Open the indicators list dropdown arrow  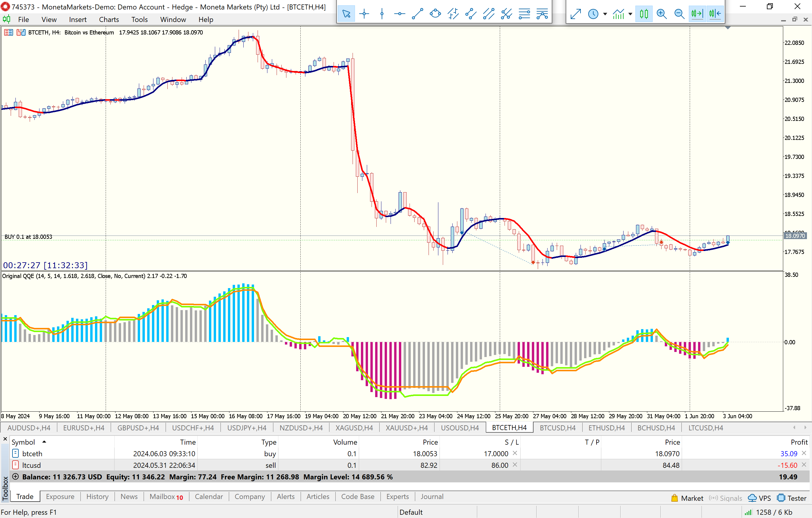630,14
